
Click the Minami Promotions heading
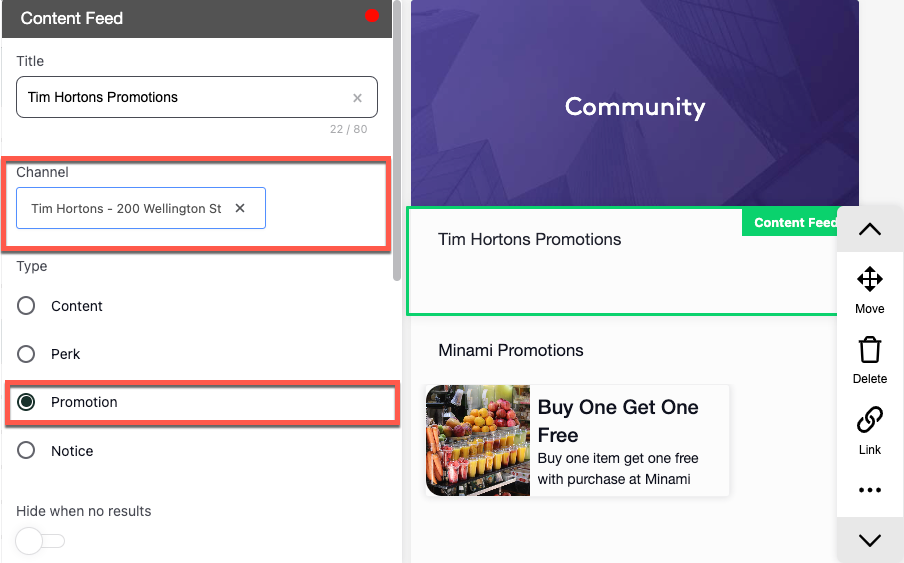(x=511, y=350)
